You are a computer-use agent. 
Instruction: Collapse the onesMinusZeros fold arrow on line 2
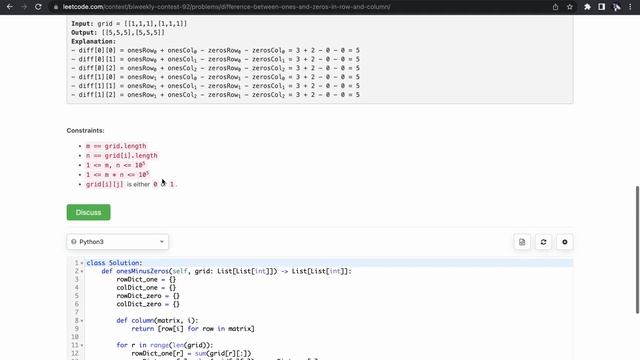click(x=82, y=271)
